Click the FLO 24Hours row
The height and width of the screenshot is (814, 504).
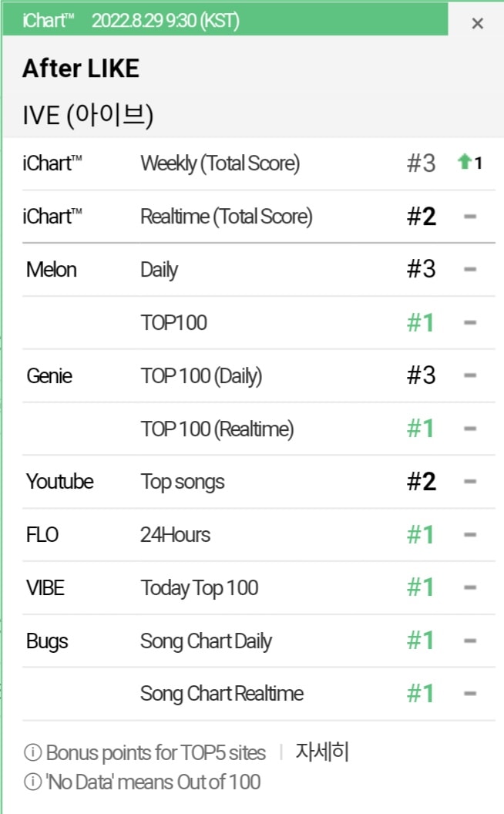(258, 535)
